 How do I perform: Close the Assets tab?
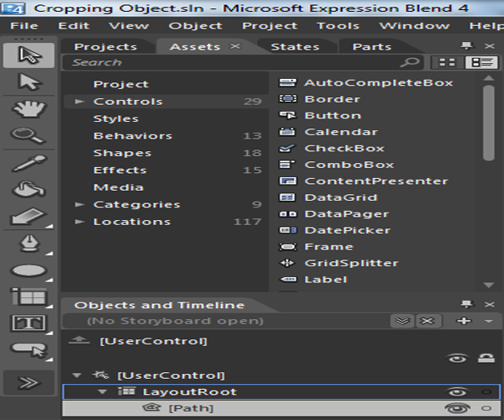coord(235,46)
